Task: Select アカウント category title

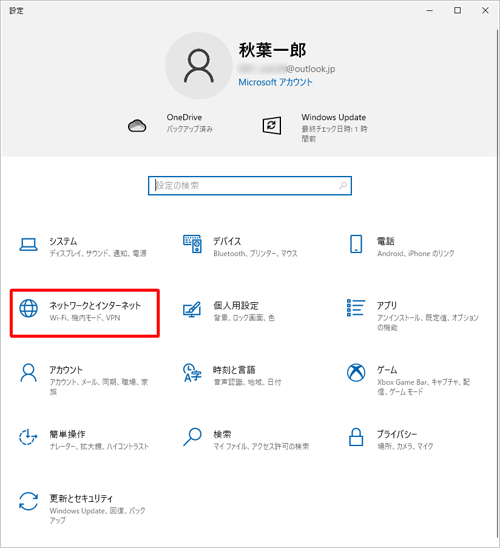Action: (x=66, y=370)
